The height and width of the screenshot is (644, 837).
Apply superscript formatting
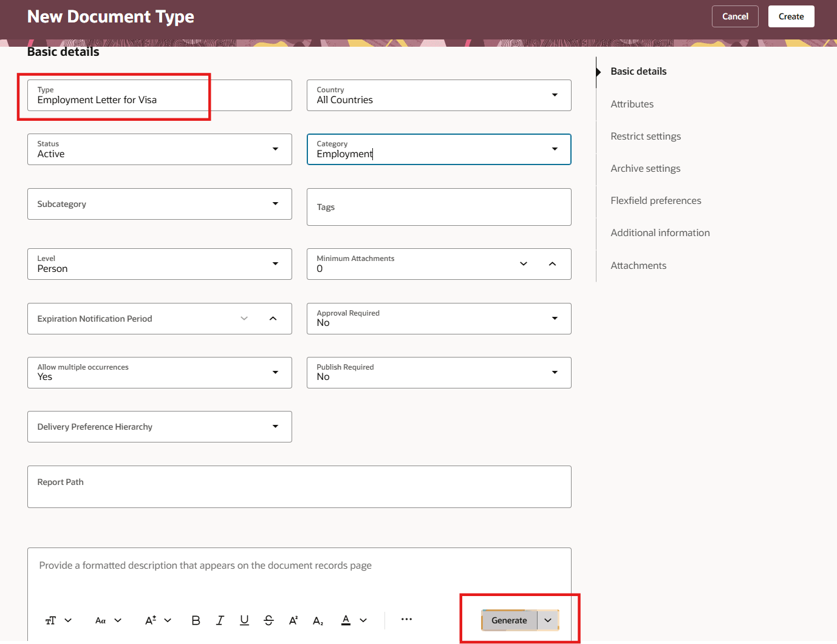(x=293, y=620)
